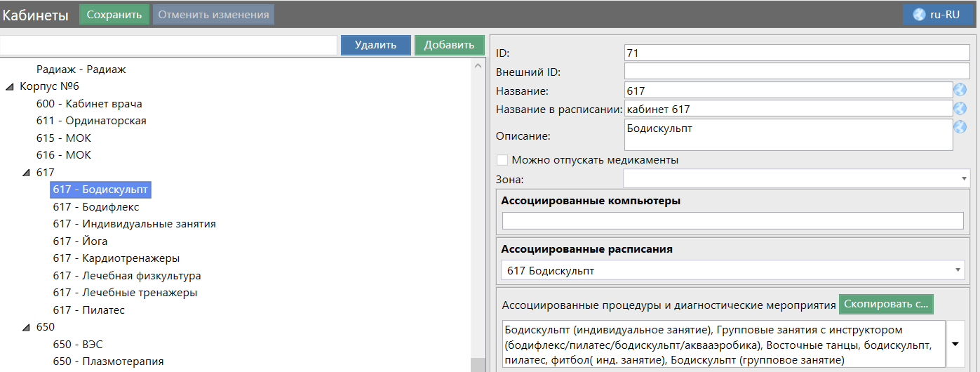
Task: Click the Сохранить button
Action: click(114, 14)
